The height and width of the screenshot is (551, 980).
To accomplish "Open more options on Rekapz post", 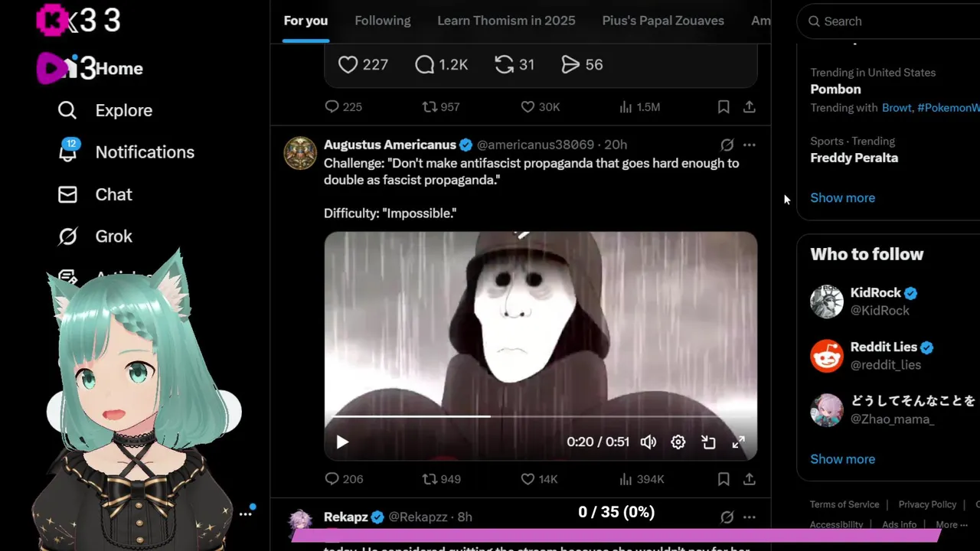I will coord(750,517).
